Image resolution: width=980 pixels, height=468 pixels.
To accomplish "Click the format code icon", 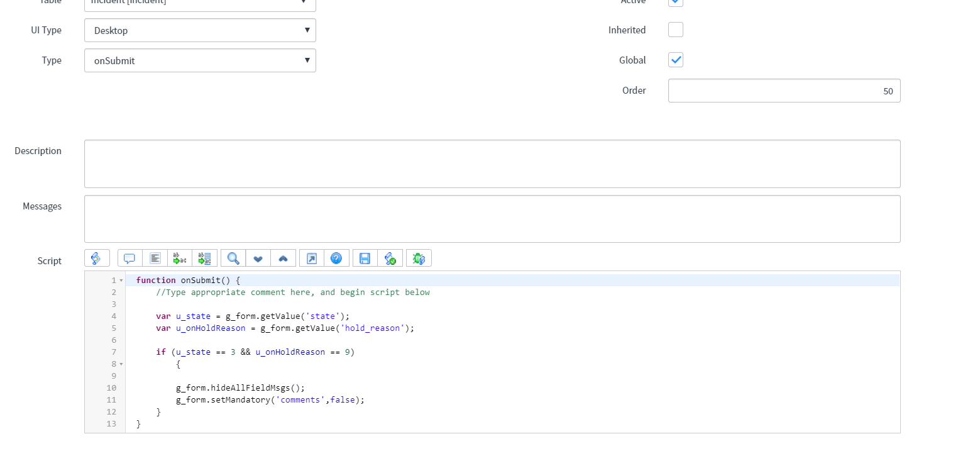I will click(155, 258).
